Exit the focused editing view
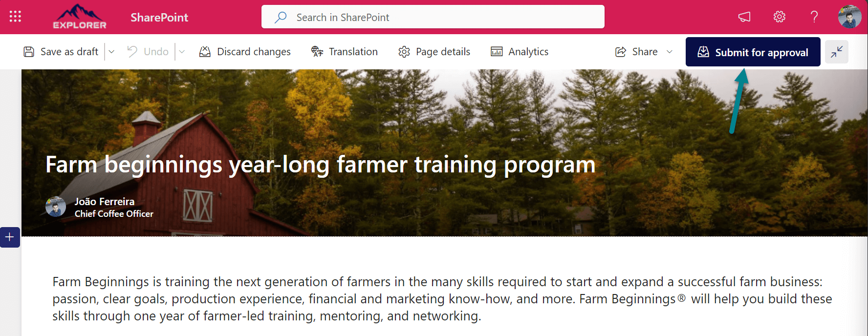Screen dimensions: 868x336 836,51
